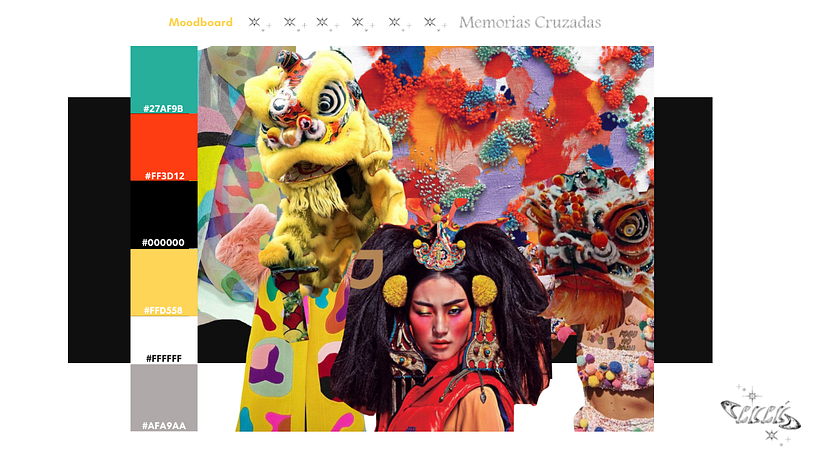Choose the yellow #FFD558 color swatch
Viewport: 820px width, 461px height.
point(164,282)
